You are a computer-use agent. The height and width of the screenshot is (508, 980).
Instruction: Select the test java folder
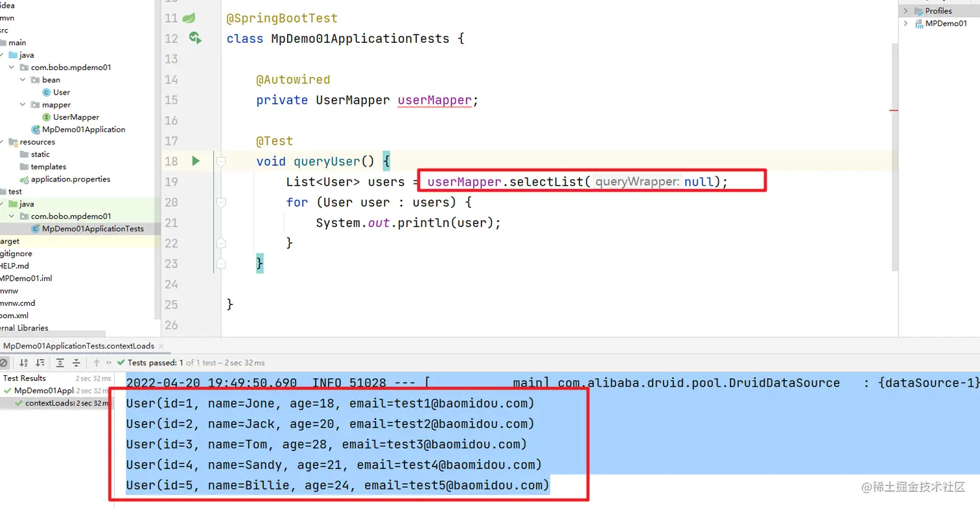tap(27, 203)
